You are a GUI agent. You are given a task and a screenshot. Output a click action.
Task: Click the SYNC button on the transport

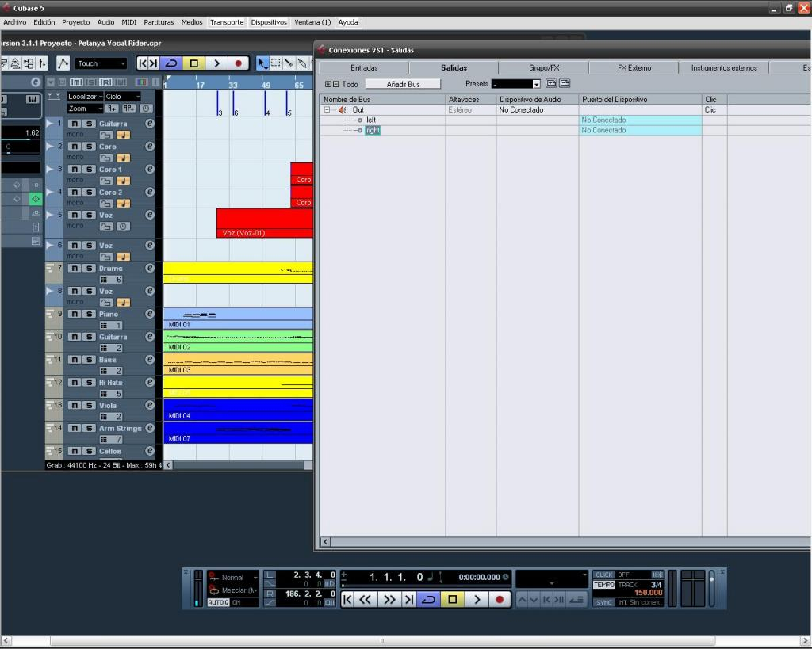pos(603,602)
